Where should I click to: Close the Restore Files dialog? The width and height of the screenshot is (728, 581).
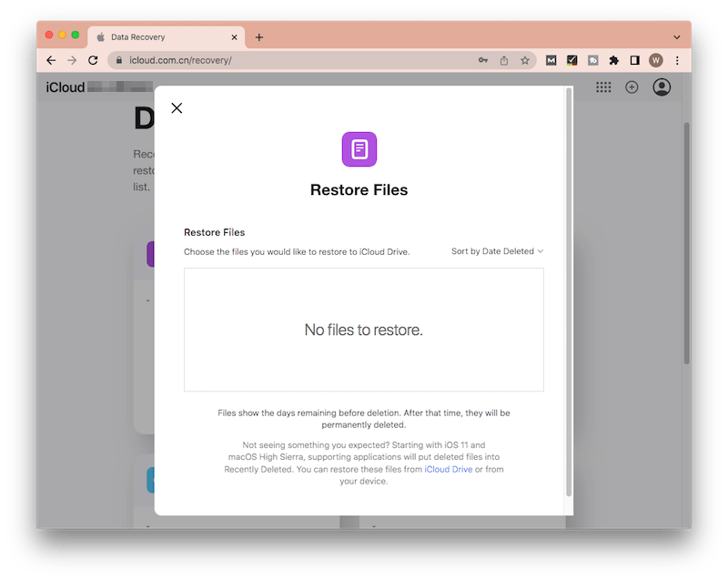tap(177, 107)
